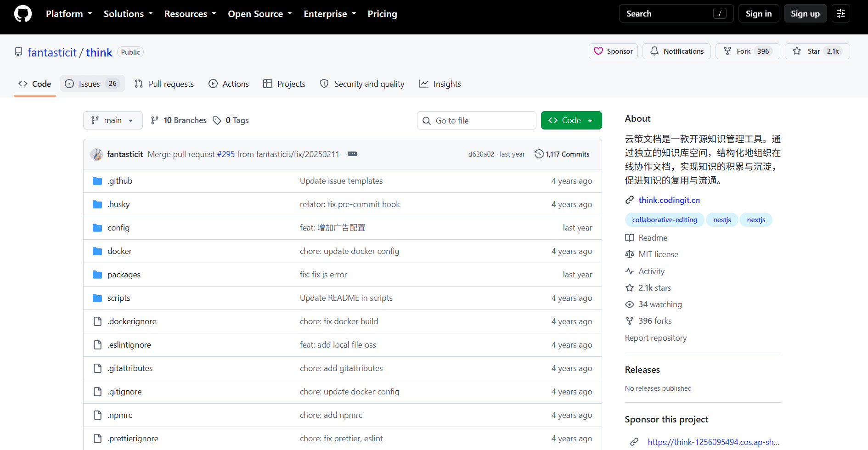Screen dimensions: 868x450
Task: Open the .dockerignore file
Action: pyautogui.click(x=132, y=321)
